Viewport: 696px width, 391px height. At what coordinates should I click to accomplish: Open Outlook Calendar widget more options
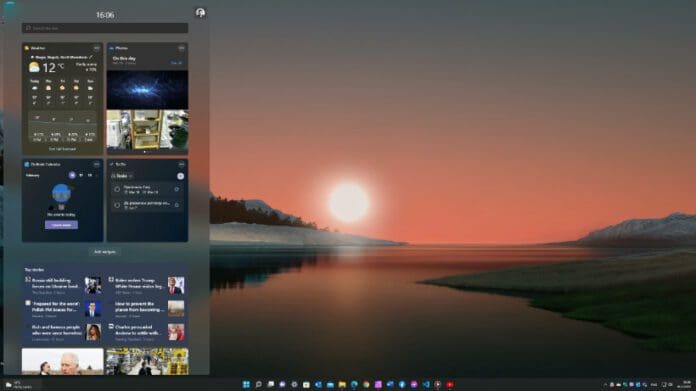(x=96, y=164)
